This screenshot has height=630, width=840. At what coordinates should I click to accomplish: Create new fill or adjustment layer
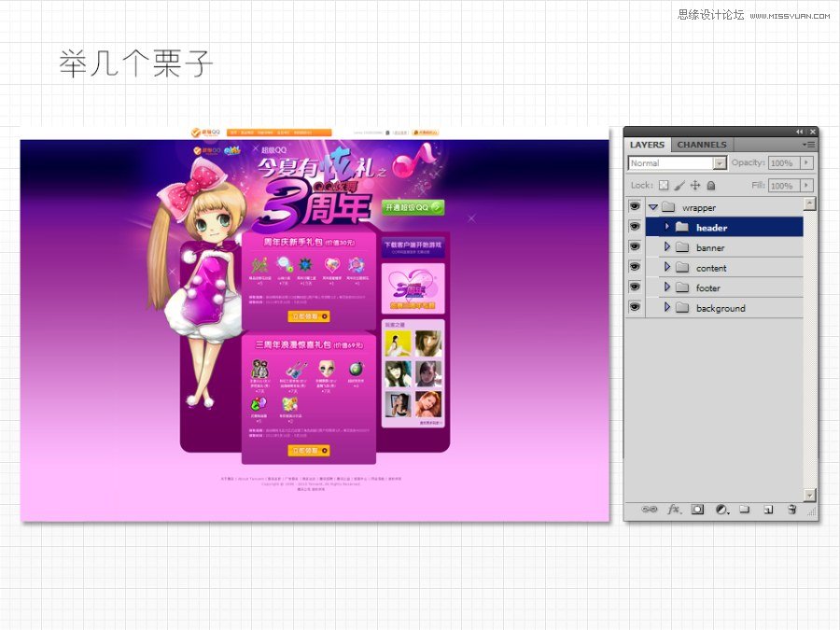coord(722,510)
